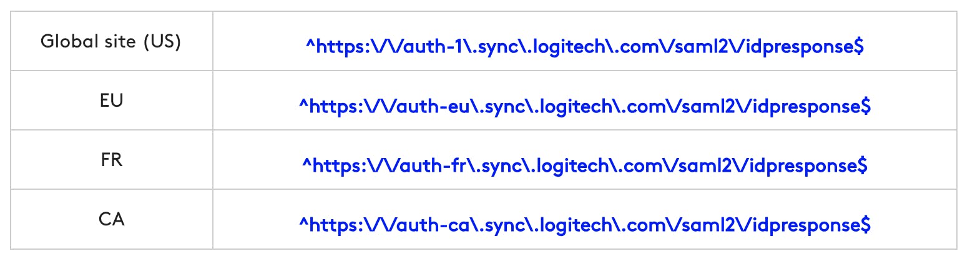Image resolution: width=980 pixels, height=261 pixels.
Task: Open the first row's regex URL
Action: click(x=584, y=46)
